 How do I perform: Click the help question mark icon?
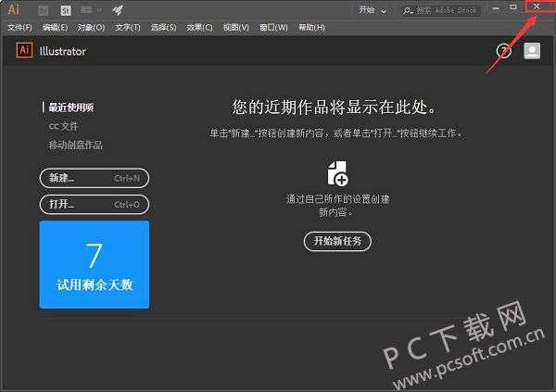coord(503,51)
